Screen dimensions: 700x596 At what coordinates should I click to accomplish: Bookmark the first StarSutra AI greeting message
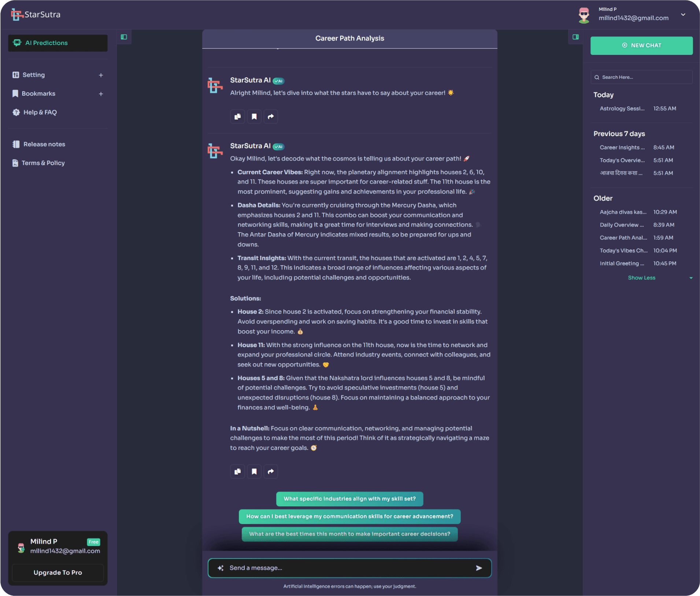coord(254,117)
